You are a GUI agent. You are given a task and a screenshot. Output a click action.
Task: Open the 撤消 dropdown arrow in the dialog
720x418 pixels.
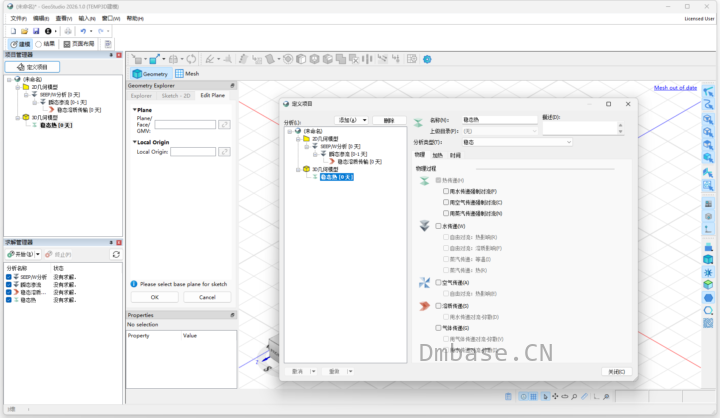coord(313,371)
